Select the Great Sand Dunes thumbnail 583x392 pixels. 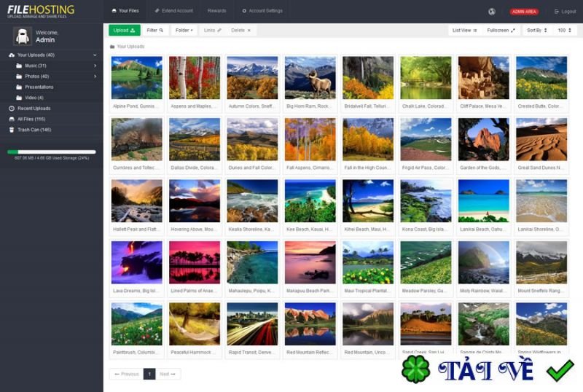pos(541,139)
